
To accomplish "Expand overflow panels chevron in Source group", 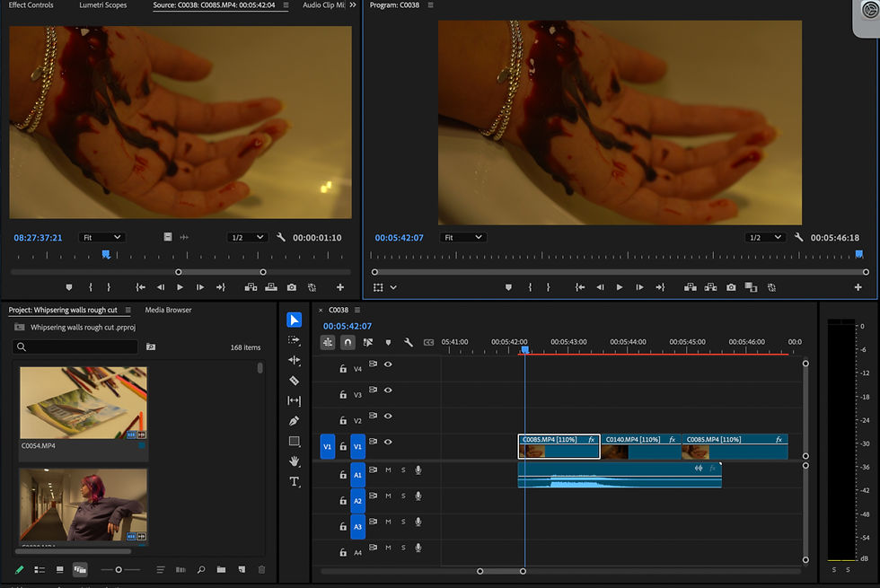I will pyautogui.click(x=352, y=5).
